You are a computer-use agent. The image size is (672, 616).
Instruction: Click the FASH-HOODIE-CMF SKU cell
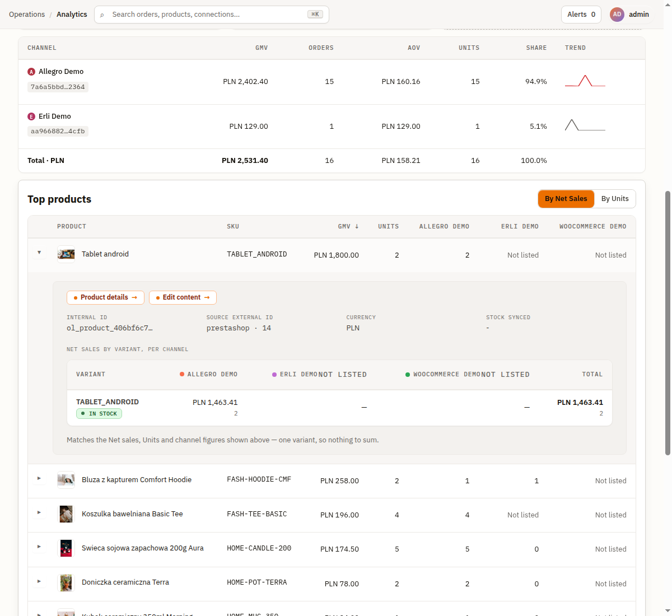[x=259, y=479]
